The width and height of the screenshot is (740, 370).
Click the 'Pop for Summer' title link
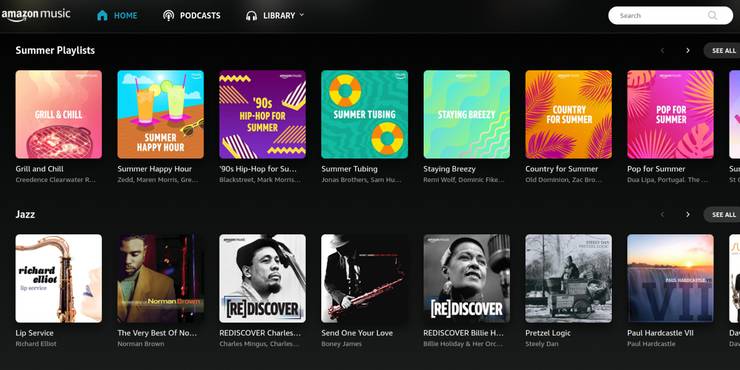656,169
